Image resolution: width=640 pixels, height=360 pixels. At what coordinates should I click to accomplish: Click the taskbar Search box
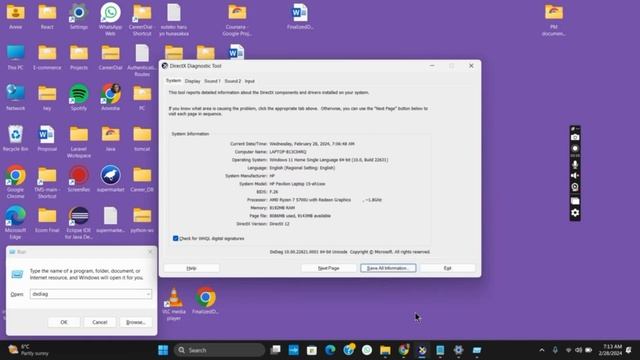click(219, 350)
